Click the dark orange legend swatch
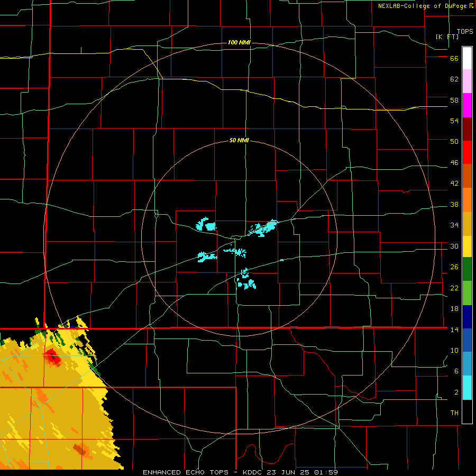 coord(467,176)
